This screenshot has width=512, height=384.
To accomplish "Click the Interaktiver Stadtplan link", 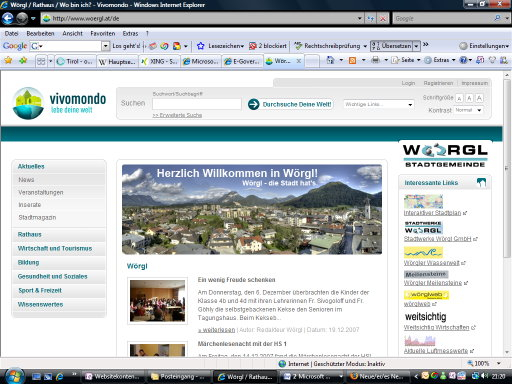I will pyautogui.click(x=432, y=213).
